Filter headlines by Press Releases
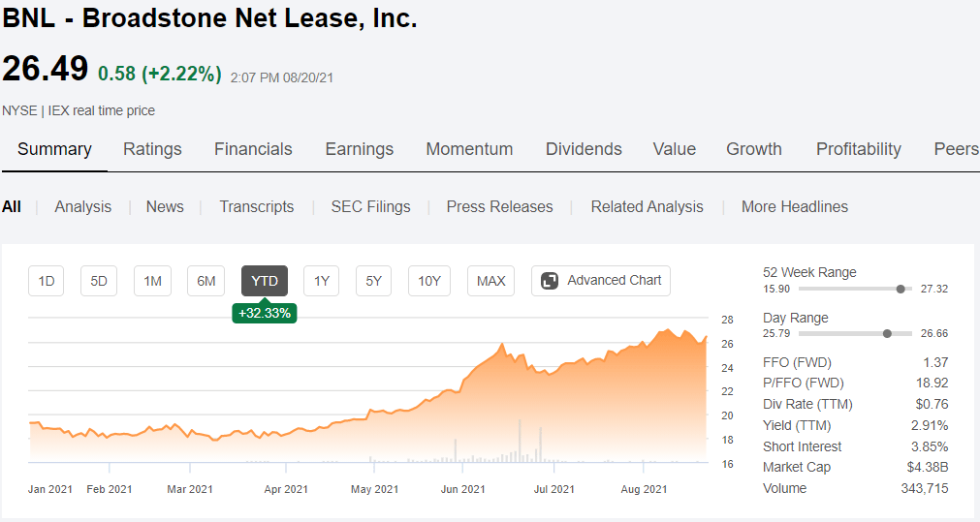Image resolution: width=980 pixels, height=522 pixels. click(499, 206)
